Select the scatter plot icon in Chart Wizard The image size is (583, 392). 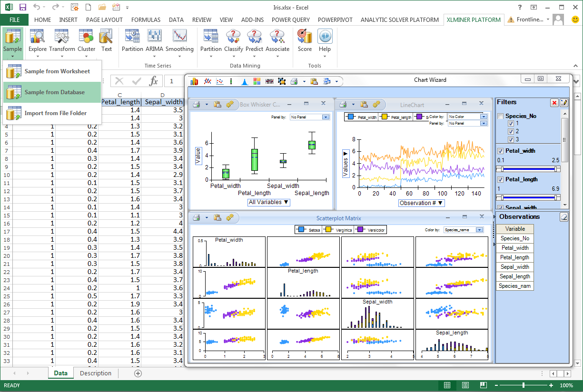219,81
